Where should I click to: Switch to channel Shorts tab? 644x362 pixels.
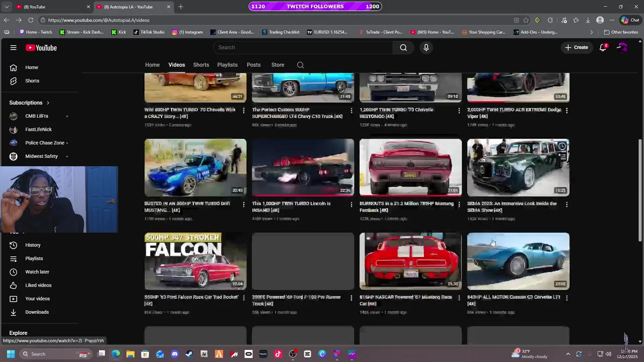pos(201,65)
